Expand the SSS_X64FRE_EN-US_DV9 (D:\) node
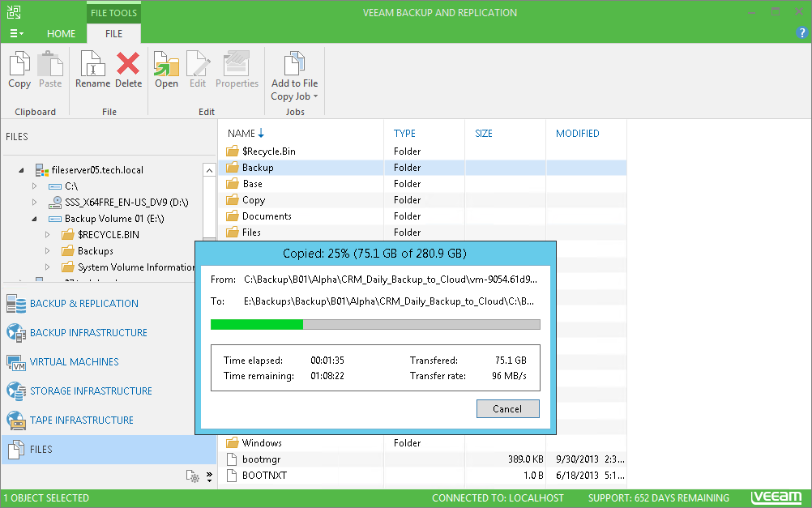This screenshot has width=812, height=508. tap(34, 202)
